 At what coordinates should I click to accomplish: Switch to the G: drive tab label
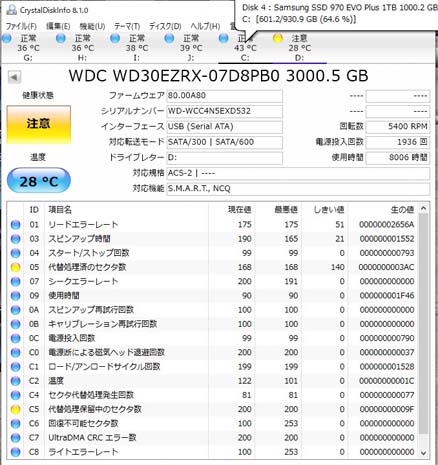[x=28, y=58]
